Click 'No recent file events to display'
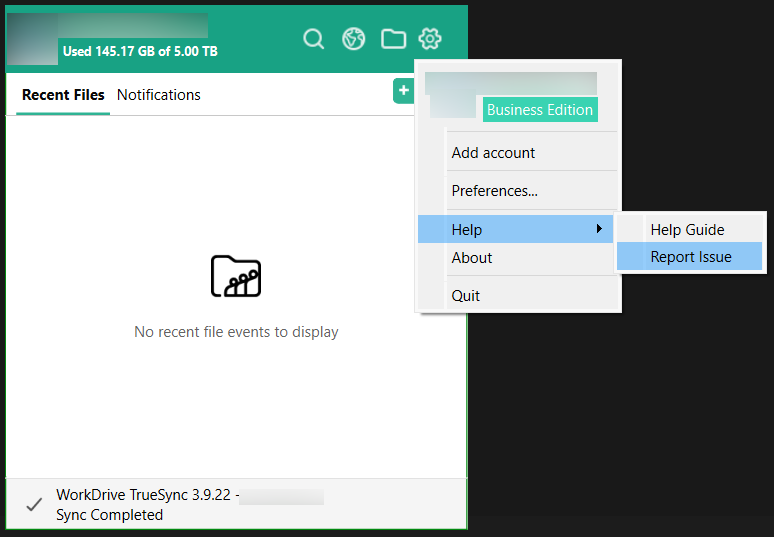The height and width of the screenshot is (537, 774). click(x=236, y=332)
